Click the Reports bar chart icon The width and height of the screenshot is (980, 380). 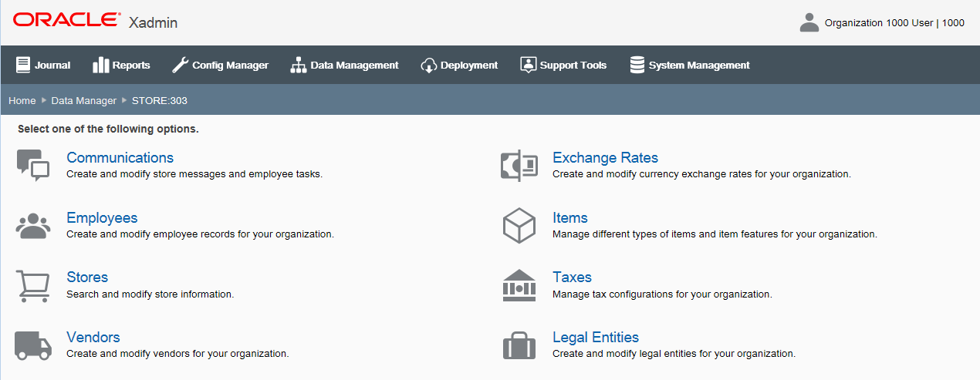click(100, 65)
